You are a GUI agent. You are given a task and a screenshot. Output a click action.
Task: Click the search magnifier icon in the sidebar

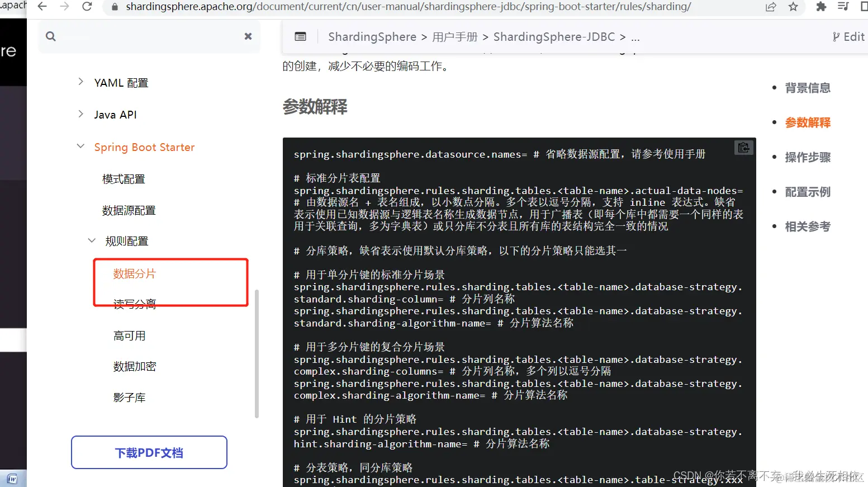pos(50,36)
